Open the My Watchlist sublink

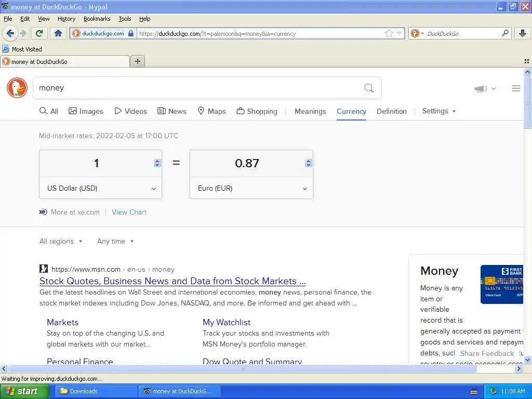click(227, 322)
